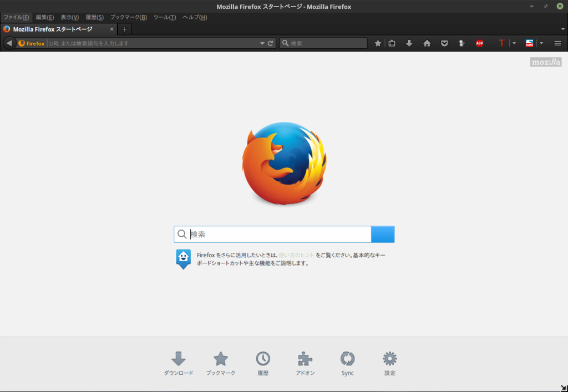Close the Firefox window

[x=560, y=7]
